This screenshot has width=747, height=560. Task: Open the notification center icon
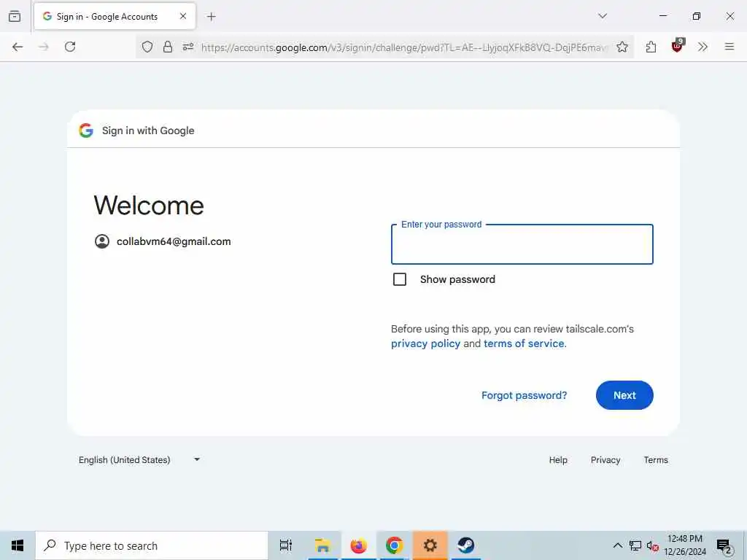pos(724,545)
